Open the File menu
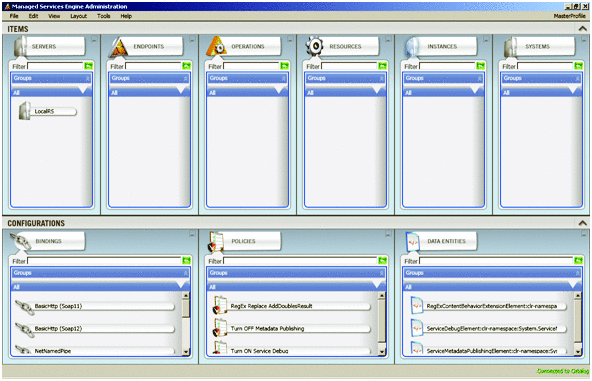This screenshot has width=592, height=381. pyautogui.click(x=14, y=16)
